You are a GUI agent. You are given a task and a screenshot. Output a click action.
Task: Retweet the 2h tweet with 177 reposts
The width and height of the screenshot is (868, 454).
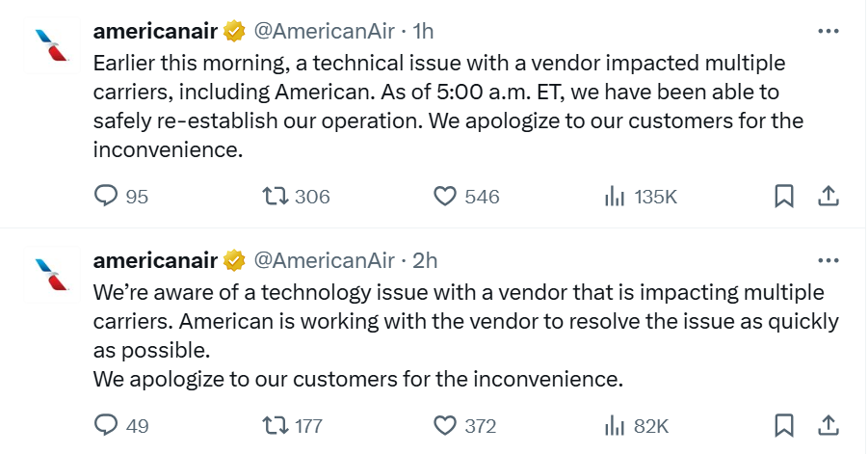pos(276,425)
